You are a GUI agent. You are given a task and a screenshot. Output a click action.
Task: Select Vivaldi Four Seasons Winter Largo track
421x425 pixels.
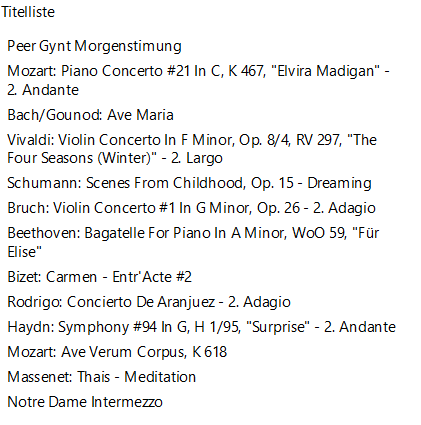[x=192, y=149]
